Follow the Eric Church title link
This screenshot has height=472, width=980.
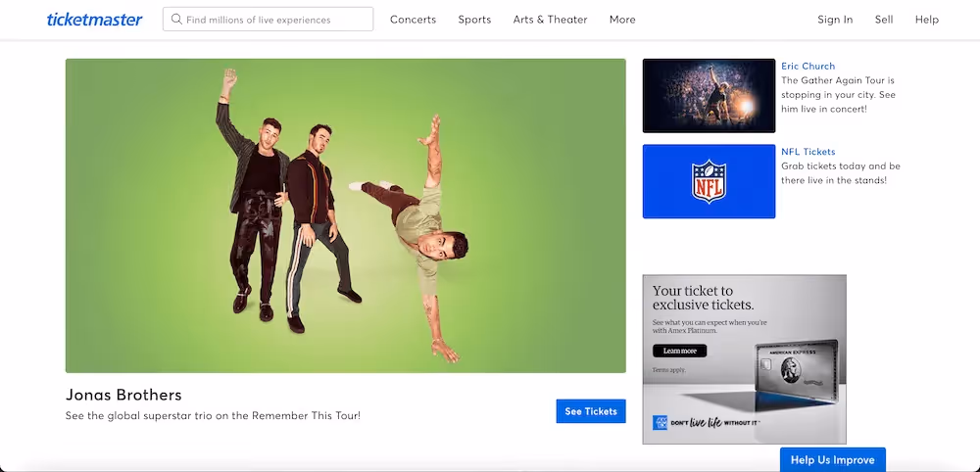coord(808,67)
